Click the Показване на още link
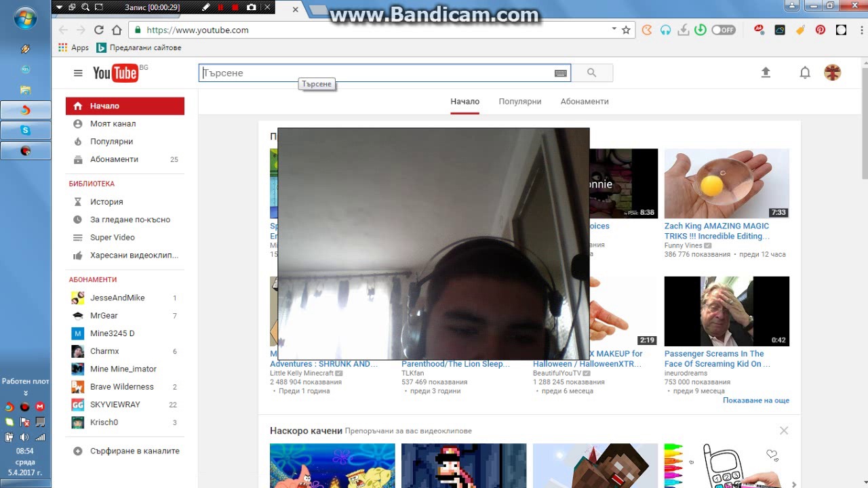Screen dimensions: 868x488 click(755, 401)
